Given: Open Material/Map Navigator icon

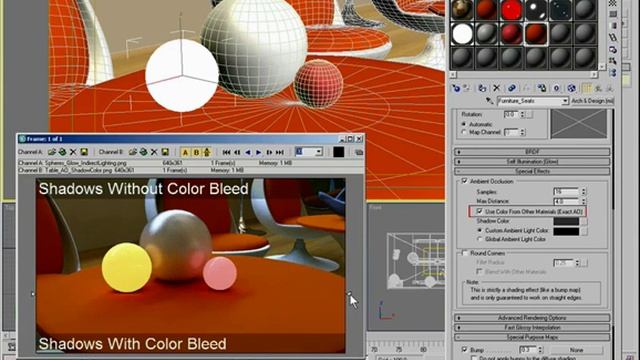Looking at the screenshot, I should 613,73.
